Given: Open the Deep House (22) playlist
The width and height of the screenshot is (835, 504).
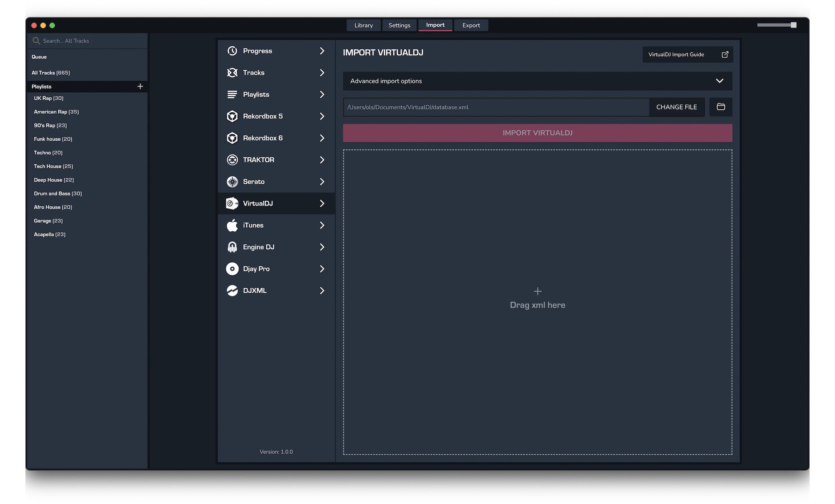Looking at the screenshot, I should click(54, 180).
